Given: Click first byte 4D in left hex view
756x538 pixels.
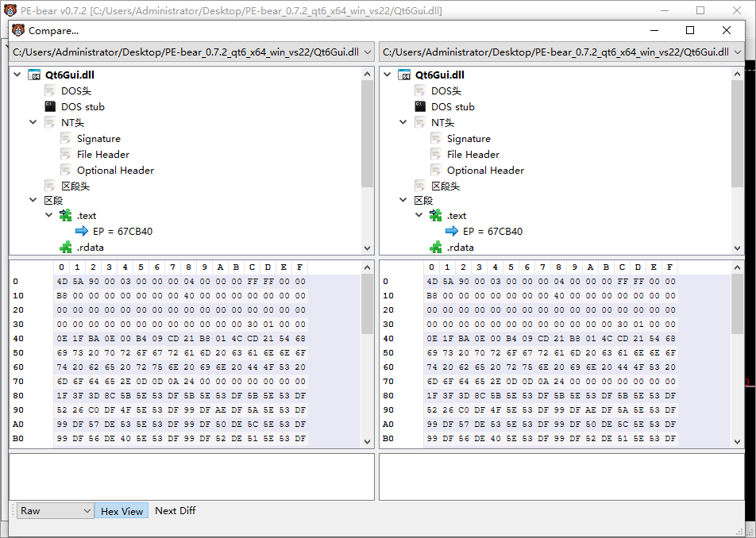Looking at the screenshot, I should coord(62,281).
